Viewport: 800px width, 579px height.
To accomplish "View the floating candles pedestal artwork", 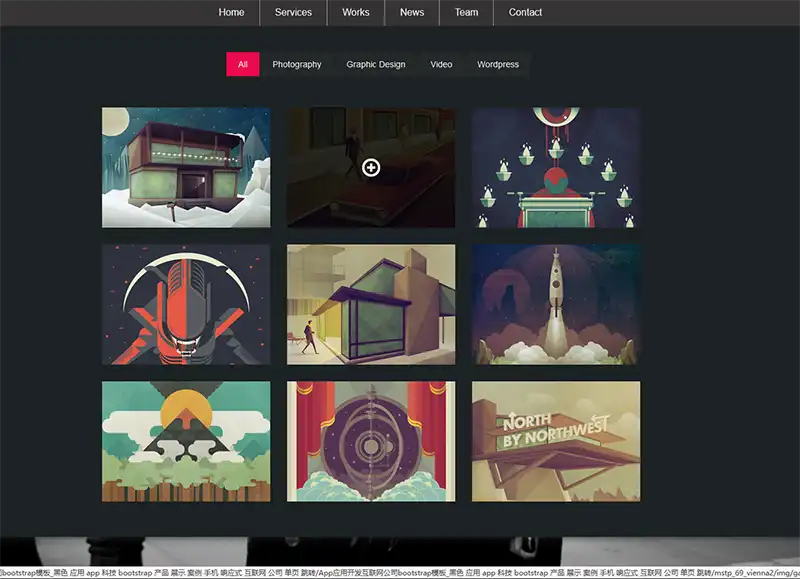I will pyautogui.click(x=556, y=168).
